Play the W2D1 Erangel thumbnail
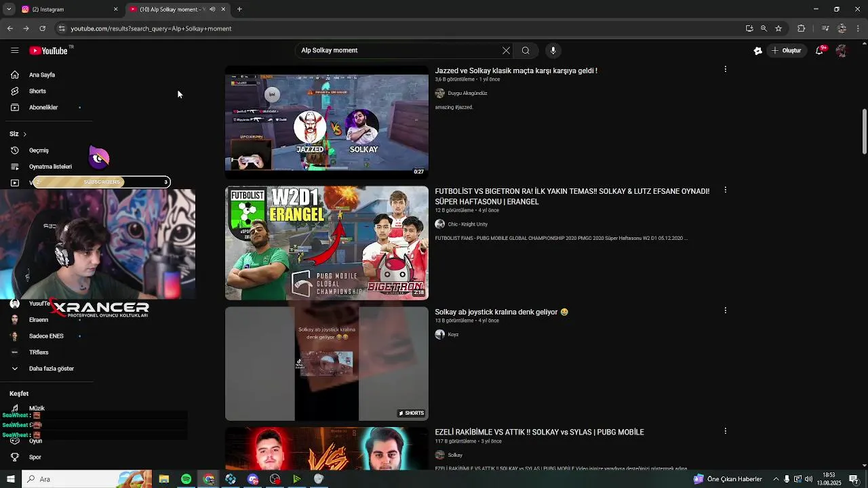This screenshot has width=868, height=488. coord(327,243)
